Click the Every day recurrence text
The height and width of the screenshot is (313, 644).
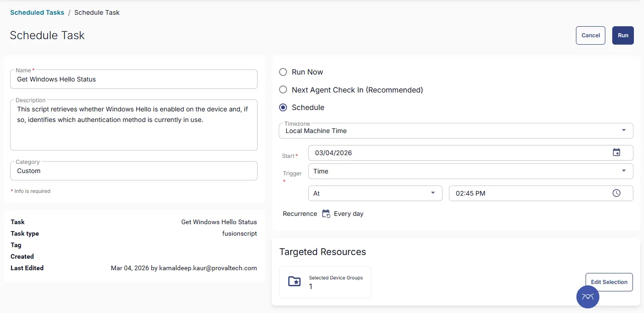point(348,214)
